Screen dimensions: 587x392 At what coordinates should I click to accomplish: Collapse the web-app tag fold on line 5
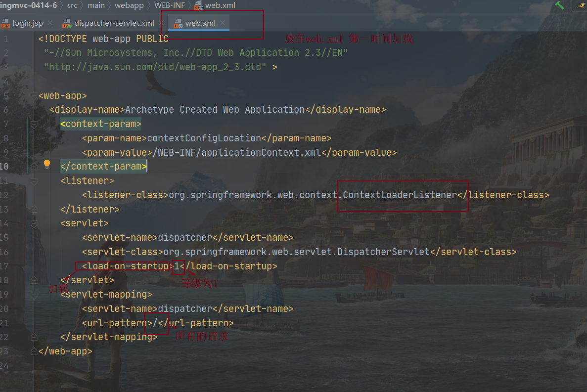click(x=34, y=96)
